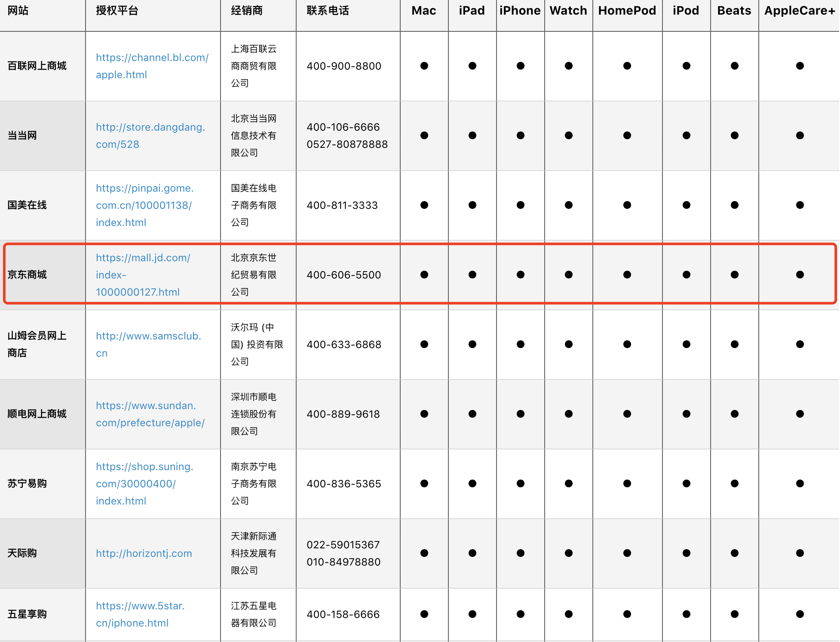
Task: Click the iPad dot in 顺电网上商城 row
Action: pyautogui.click(x=472, y=414)
